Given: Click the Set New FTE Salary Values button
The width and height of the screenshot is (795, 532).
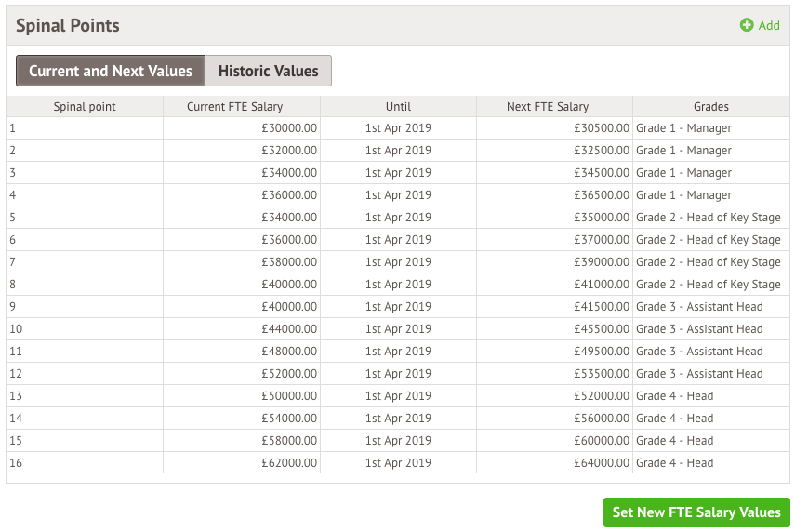Looking at the screenshot, I should (x=696, y=512).
